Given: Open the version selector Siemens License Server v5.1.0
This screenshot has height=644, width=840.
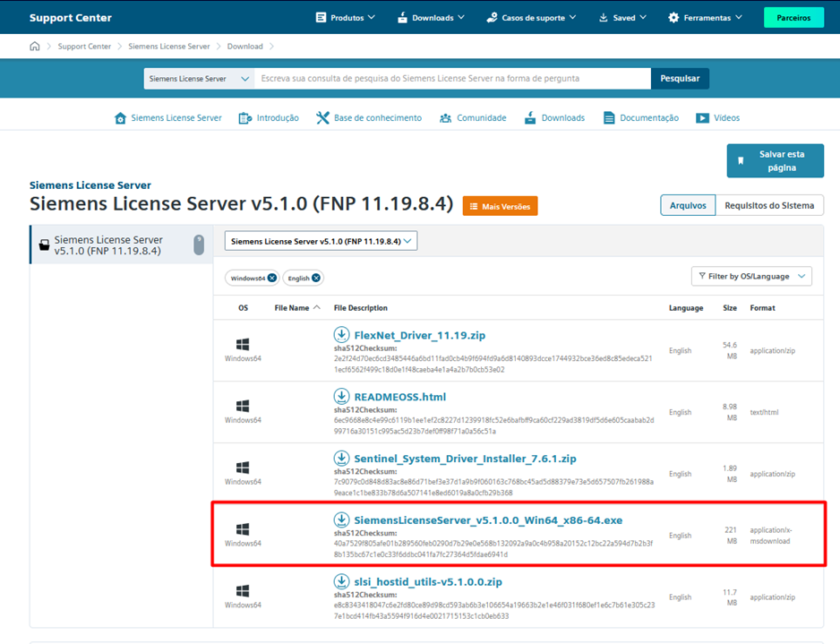Looking at the screenshot, I should 320,241.
